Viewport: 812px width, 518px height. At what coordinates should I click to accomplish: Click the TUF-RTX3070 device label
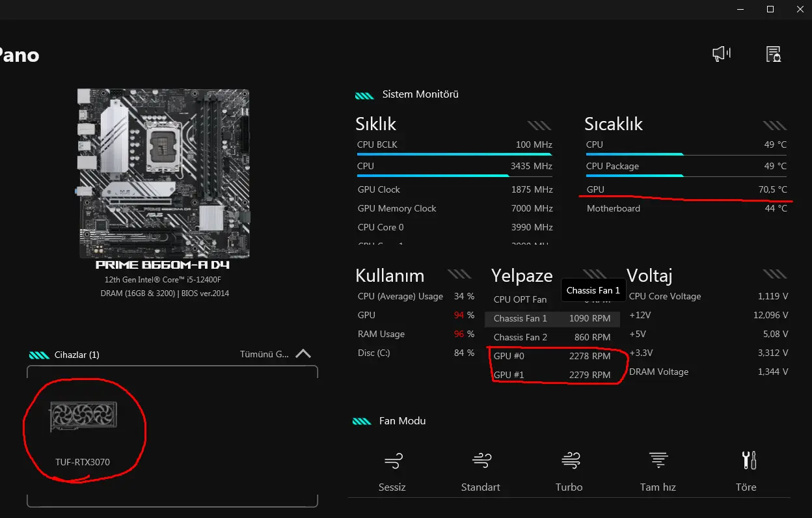coord(83,463)
